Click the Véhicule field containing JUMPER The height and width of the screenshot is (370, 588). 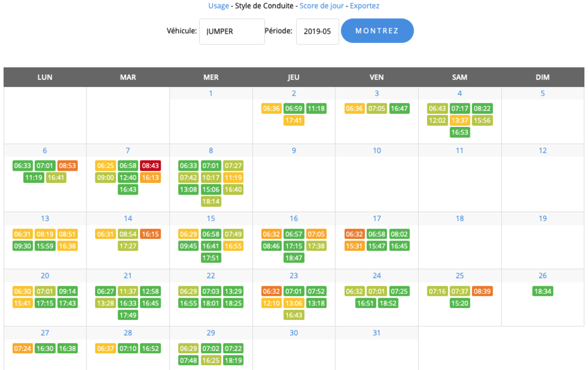click(x=232, y=32)
